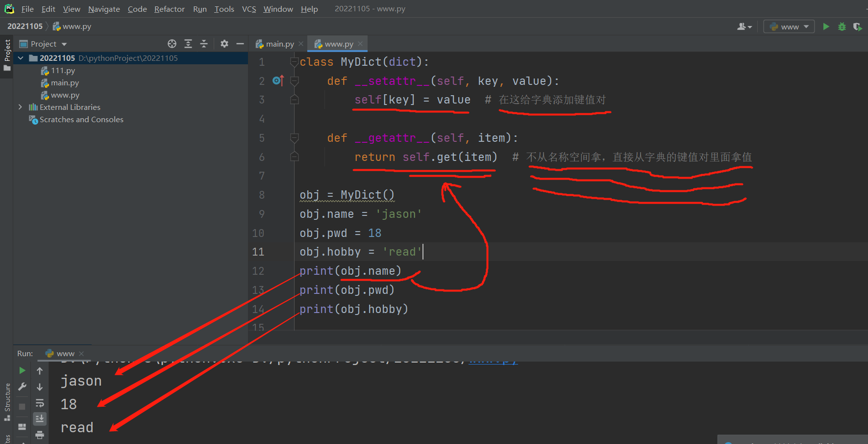This screenshot has height=444, width=868.
Task: Open the Code menu
Action: point(137,9)
